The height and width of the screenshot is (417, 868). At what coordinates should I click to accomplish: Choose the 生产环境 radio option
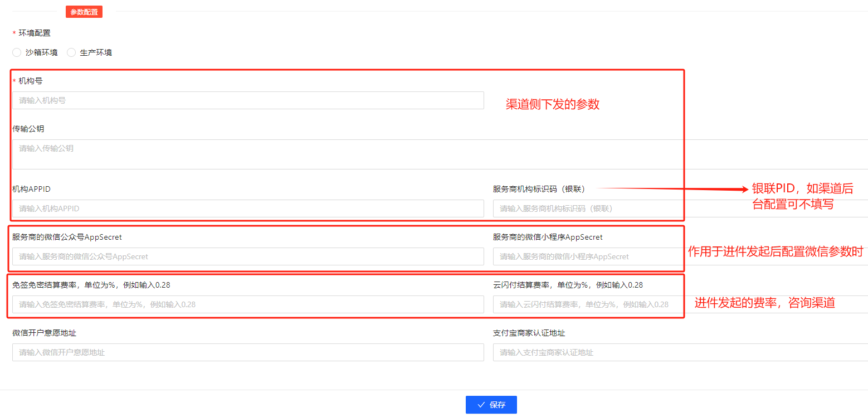(x=71, y=52)
